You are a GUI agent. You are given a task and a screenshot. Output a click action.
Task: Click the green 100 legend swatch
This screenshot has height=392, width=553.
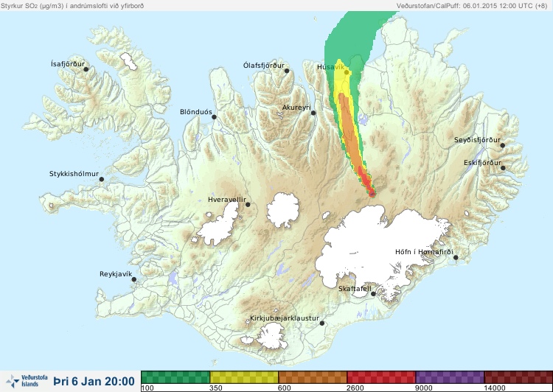pos(175,377)
